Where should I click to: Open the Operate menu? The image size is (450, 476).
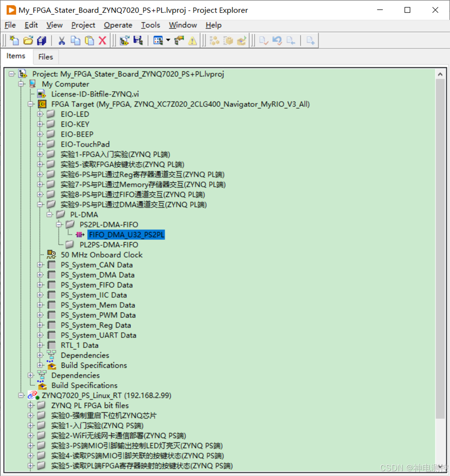coord(118,25)
